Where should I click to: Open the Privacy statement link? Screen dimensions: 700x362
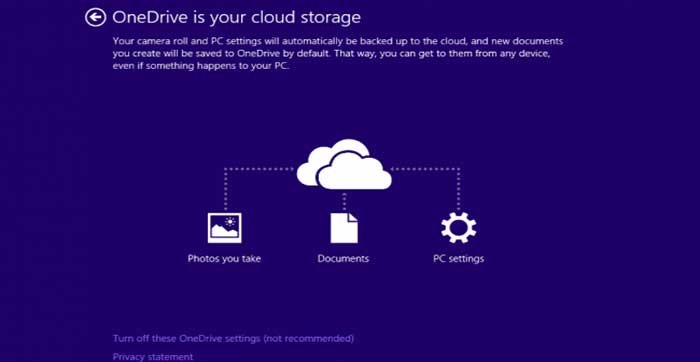coord(153,357)
